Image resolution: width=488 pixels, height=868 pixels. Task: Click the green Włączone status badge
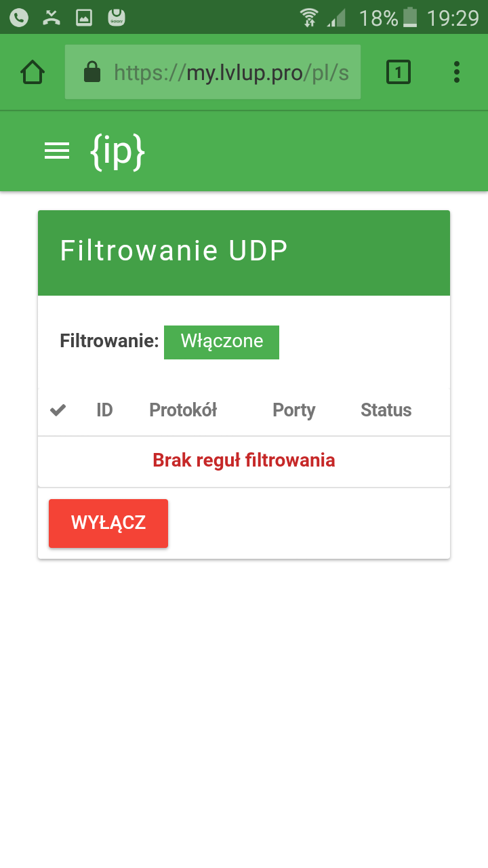tap(222, 341)
